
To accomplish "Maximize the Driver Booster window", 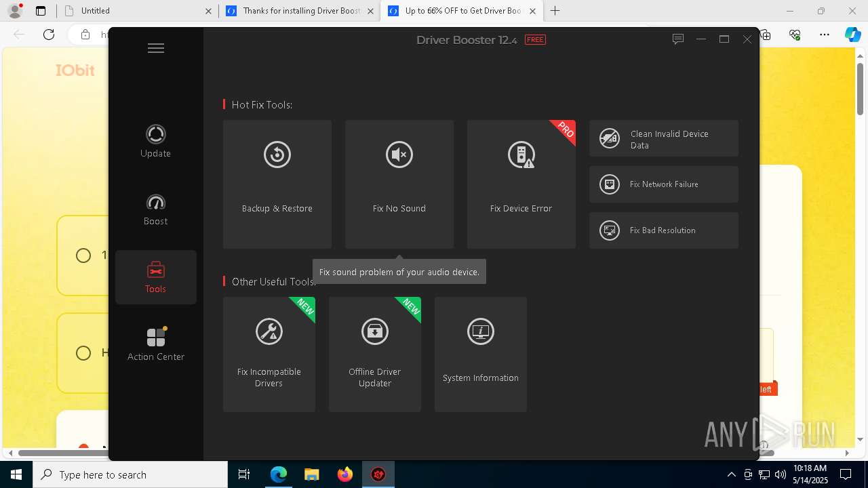I will (724, 39).
